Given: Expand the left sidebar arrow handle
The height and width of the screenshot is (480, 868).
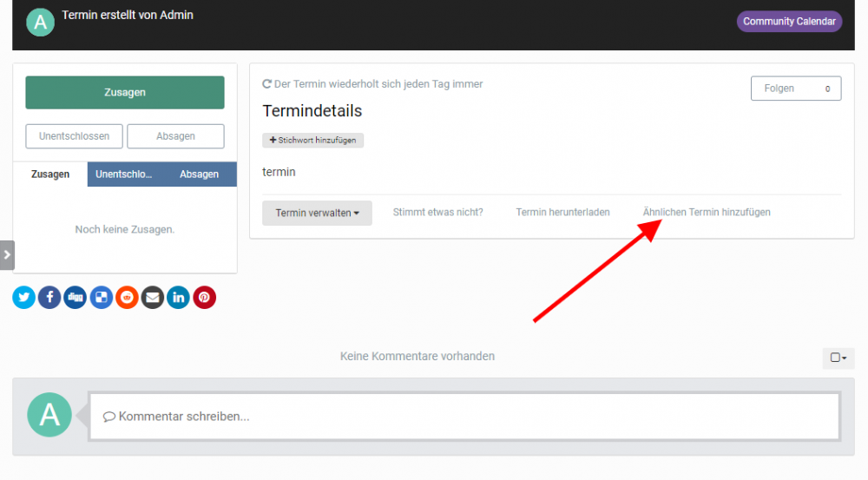Looking at the screenshot, I should tap(7, 255).
